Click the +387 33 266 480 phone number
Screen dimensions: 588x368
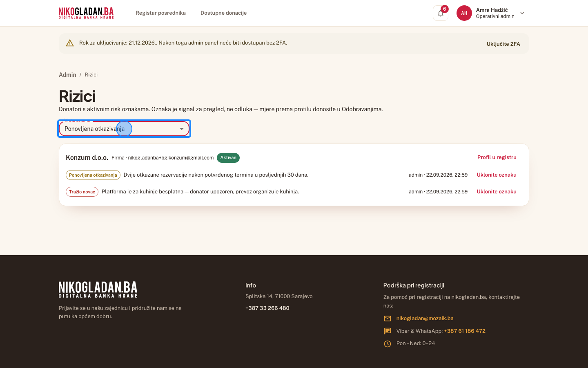click(x=267, y=308)
